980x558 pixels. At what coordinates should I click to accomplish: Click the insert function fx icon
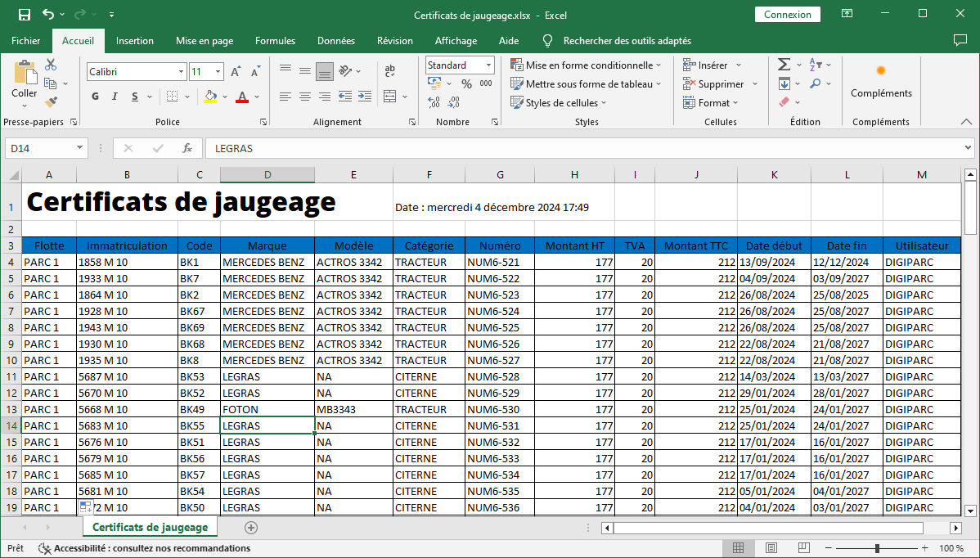[187, 148]
